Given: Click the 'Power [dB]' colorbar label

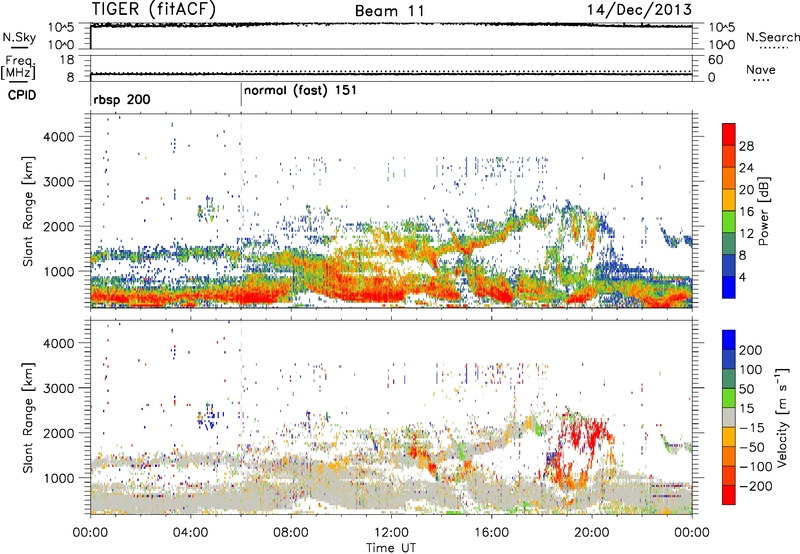Looking at the screenshot, I should (763, 211).
